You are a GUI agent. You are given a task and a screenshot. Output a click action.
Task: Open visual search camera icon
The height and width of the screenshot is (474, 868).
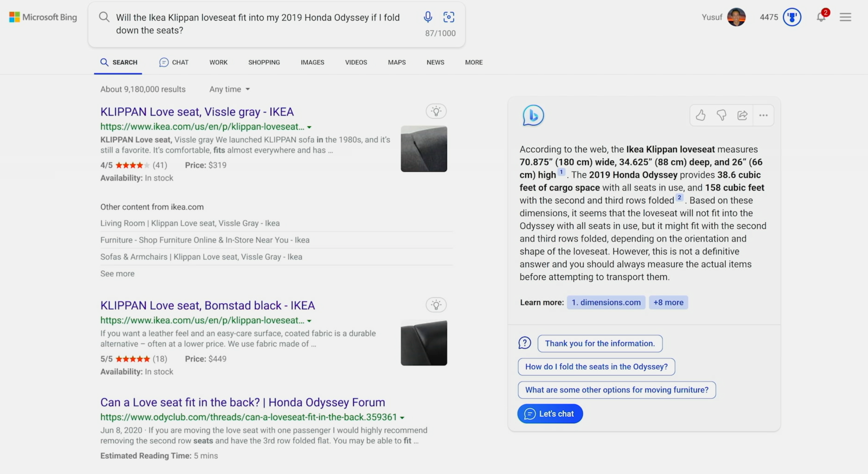pos(449,17)
